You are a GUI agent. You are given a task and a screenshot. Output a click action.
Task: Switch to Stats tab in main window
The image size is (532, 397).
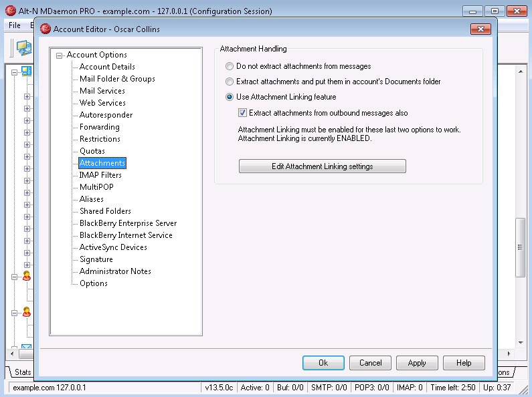pyautogui.click(x=22, y=372)
